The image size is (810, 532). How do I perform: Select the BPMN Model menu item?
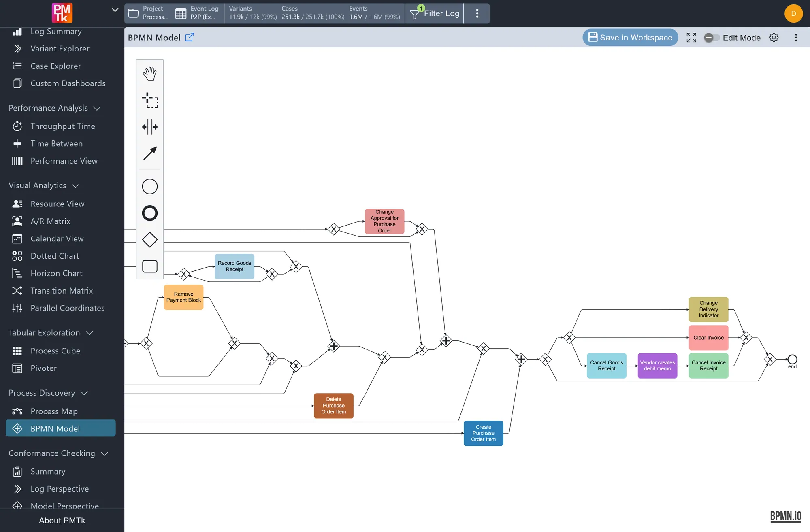click(x=61, y=428)
